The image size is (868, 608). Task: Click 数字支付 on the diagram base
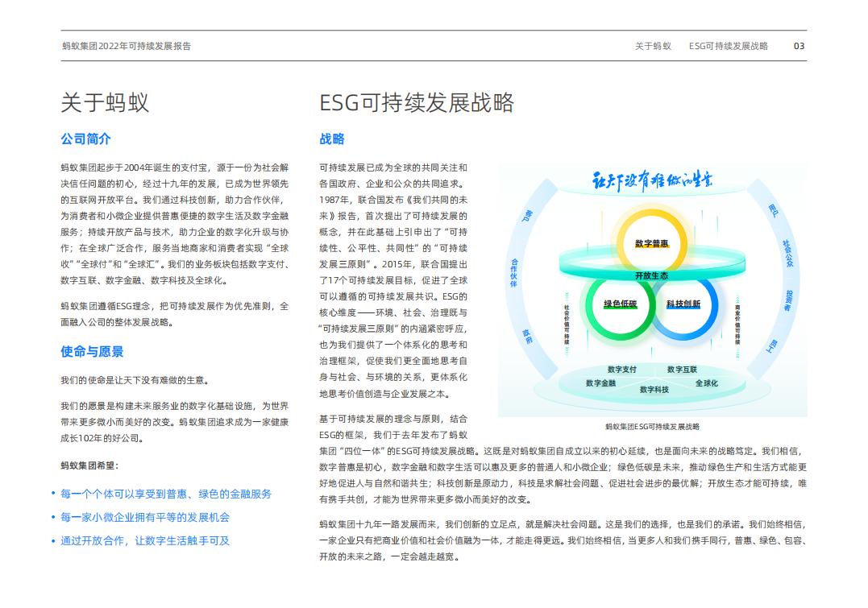click(x=622, y=369)
